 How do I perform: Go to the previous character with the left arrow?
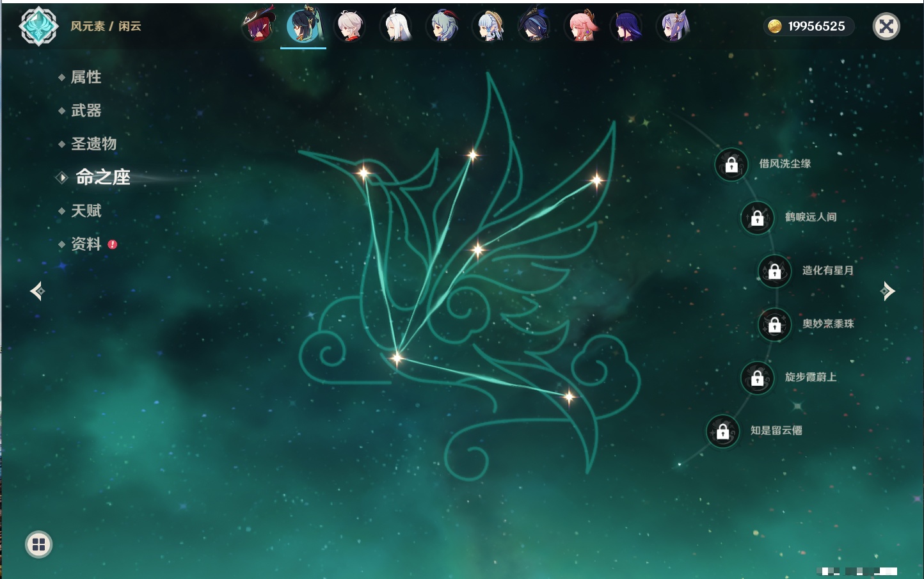[x=37, y=291]
